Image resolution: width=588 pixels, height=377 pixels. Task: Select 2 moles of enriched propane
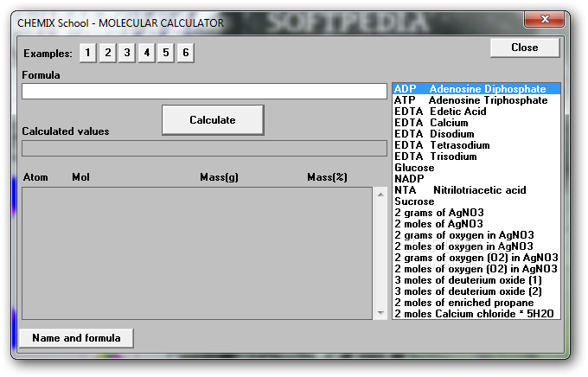(476, 303)
